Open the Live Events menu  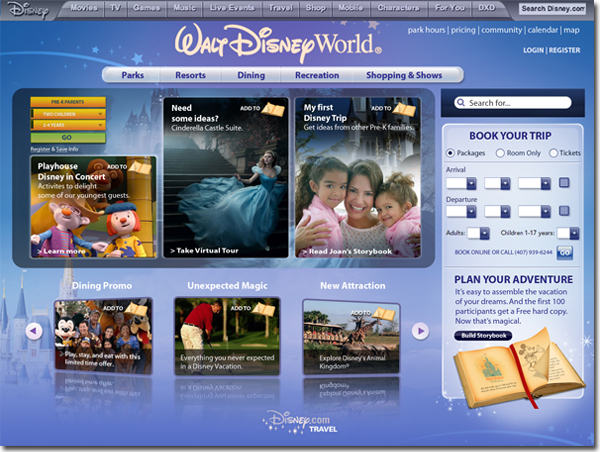(x=232, y=8)
